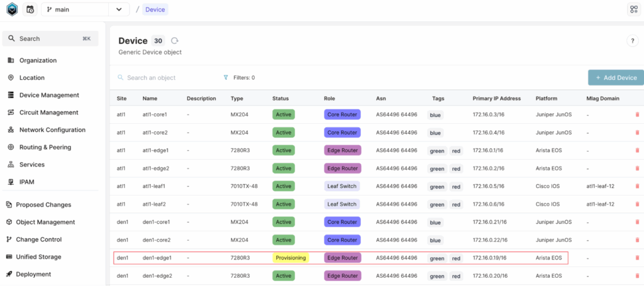The image size is (644, 286).
Task: Click the Primary IP Address column header
Action: pyautogui.click(x=497, y=99)
